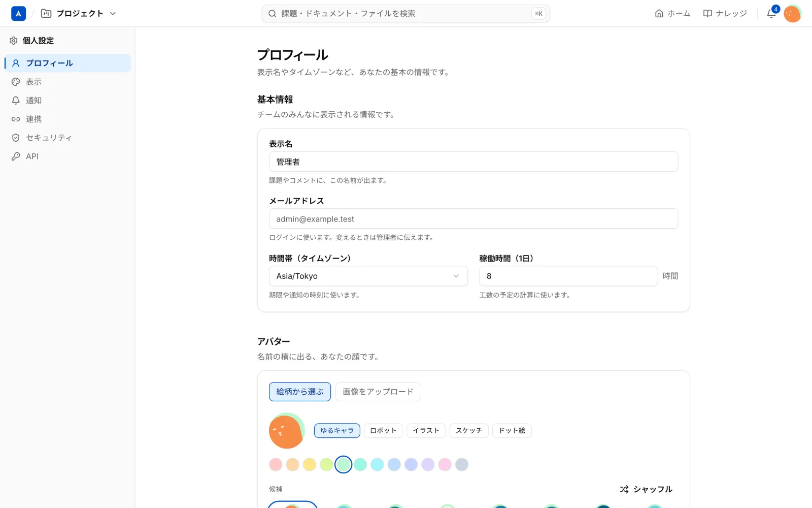
Task: Click シャッフル to shuffle avatar candidates
Action: [646, 489]
